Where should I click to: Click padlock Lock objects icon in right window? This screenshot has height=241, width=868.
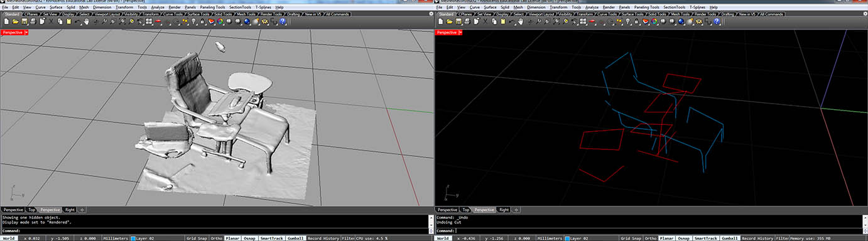(636, 21)
